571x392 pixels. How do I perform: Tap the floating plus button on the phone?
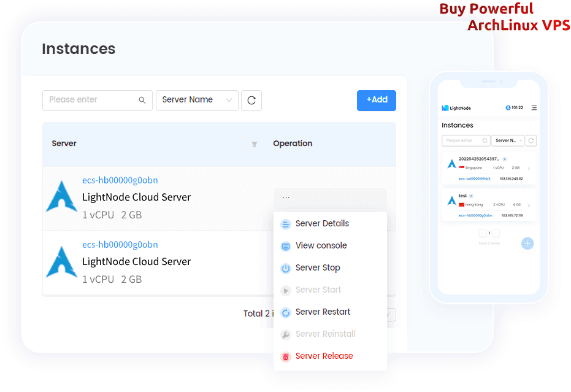click(x=527, y=244)
